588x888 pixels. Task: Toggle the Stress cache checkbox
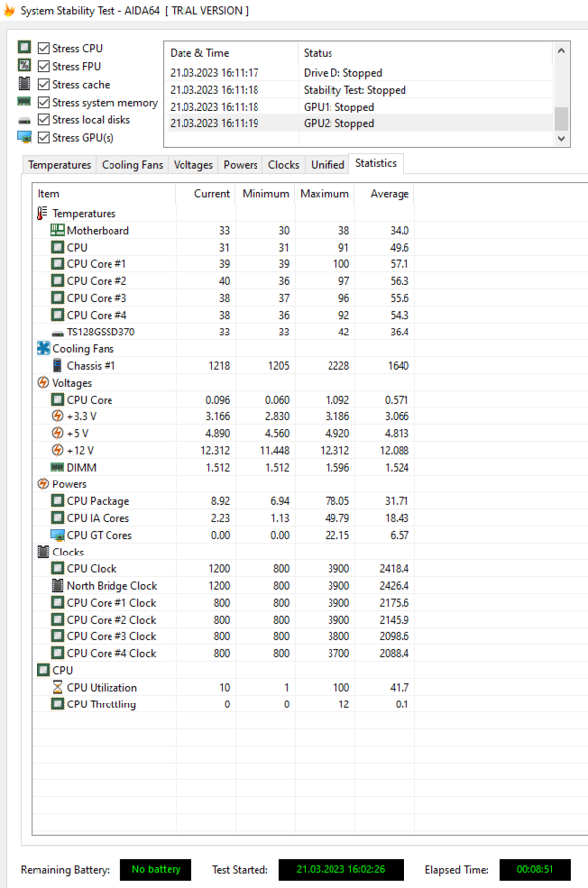point(43,84)
